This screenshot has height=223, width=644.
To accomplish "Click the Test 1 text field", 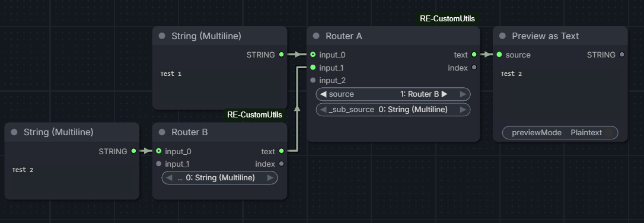I will [220, 85].
